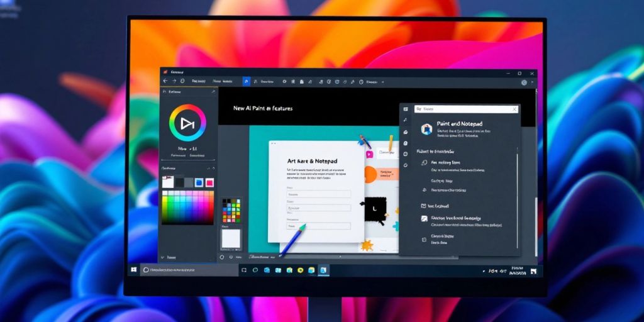Screen dimensions: 644x322
Task: Click the first input field in the white document
Action: [x=319, y=194]
